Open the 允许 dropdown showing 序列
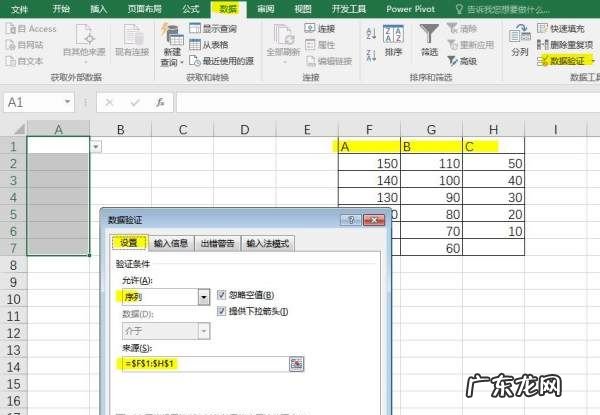This screenshot has height=415, width=600. [x=204, y=297]
